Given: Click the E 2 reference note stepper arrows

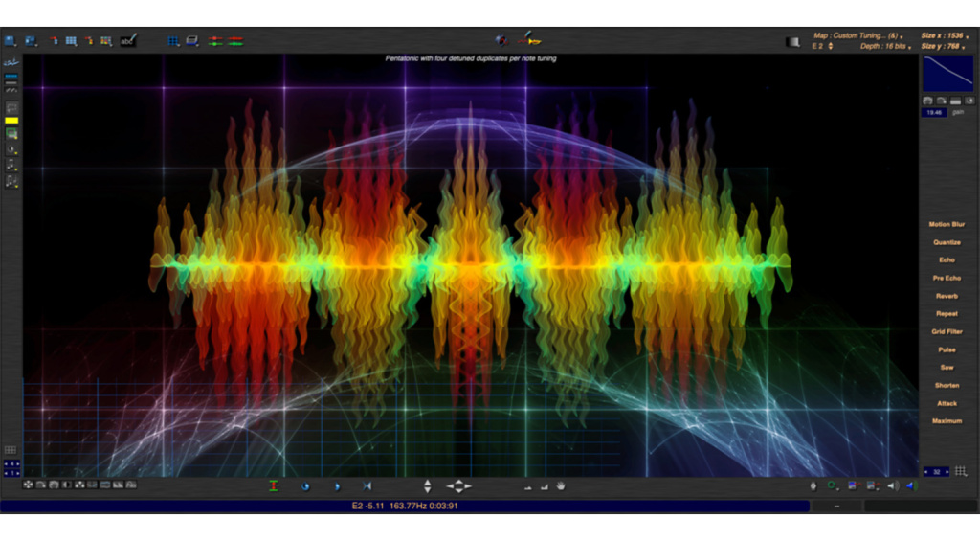Looking at the screenshot, I should [830, 46].
